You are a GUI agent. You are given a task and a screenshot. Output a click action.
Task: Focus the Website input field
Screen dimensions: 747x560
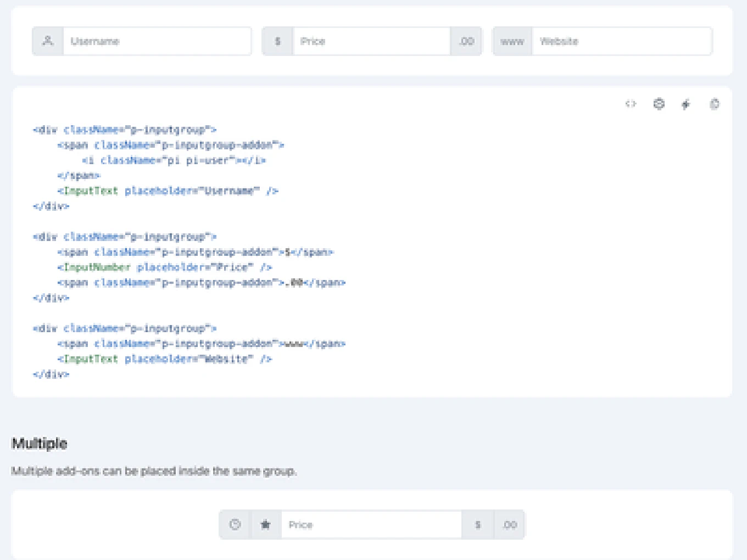coord(622,41)
